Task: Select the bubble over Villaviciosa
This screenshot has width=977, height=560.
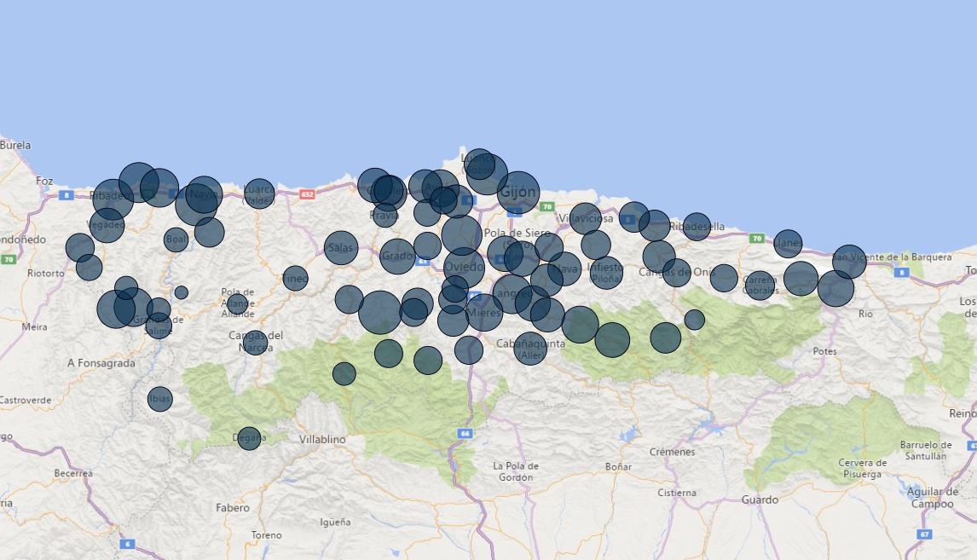Action: pos(586,218)
